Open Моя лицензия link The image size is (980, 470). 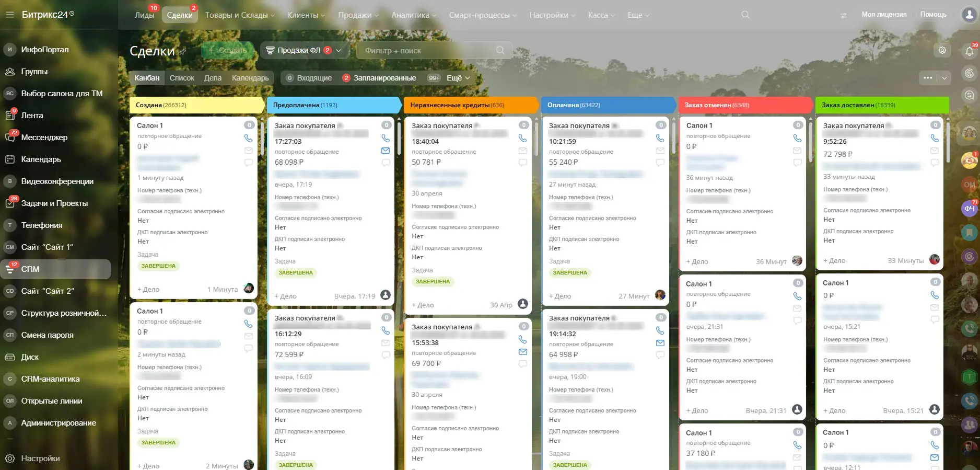(x=884, y=15)
